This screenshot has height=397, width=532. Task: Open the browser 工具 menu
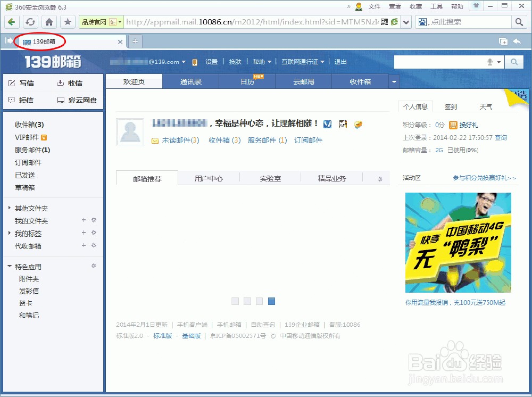click(436, 6)
